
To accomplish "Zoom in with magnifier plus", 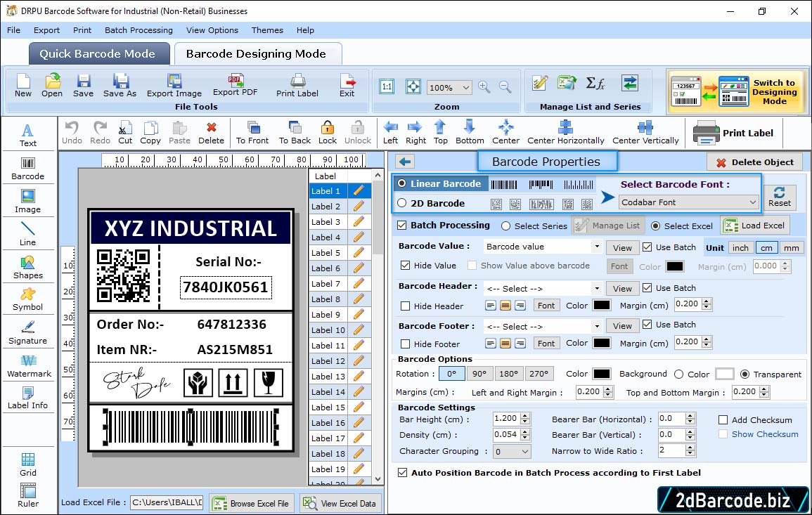I will (484, 87).
